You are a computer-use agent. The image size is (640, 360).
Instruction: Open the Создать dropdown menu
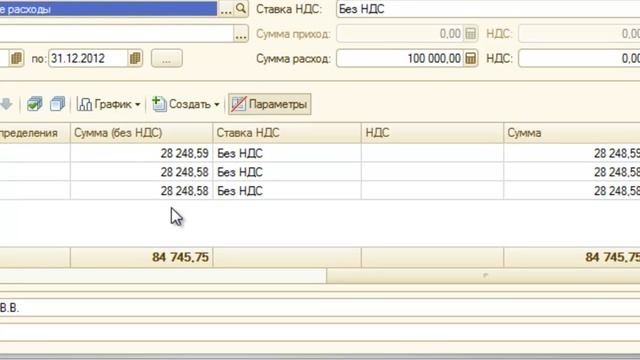(186, 104)
